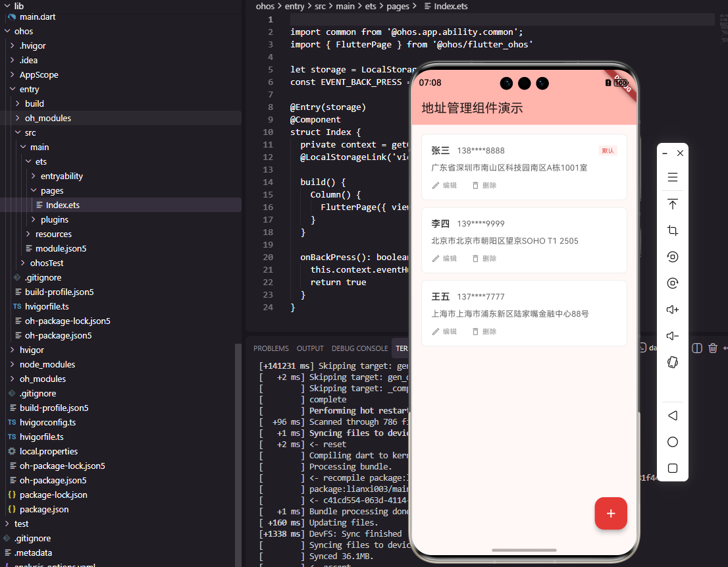The image size is (728, 567).
Task: Edit 张三's address entry
Action: click(444, 185)
